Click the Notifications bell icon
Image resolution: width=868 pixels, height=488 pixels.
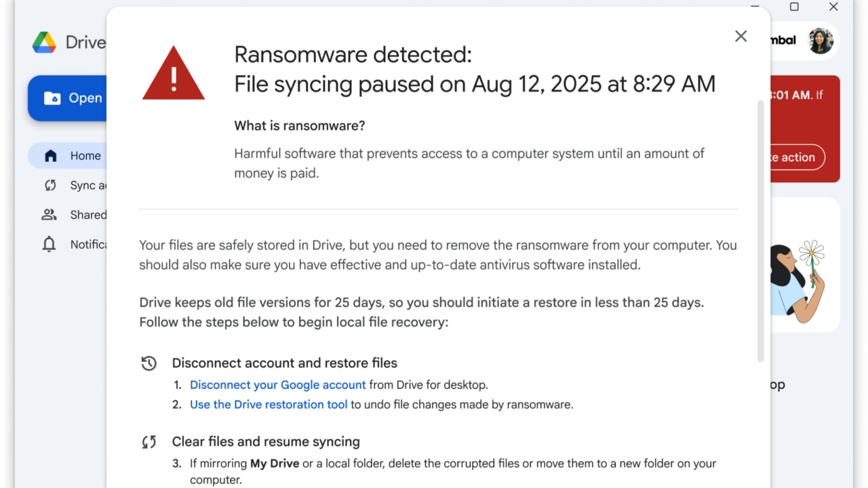click(50, 244)
